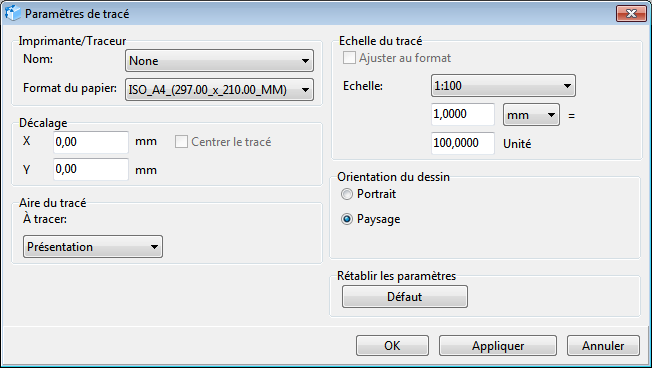Open the À tracer Présentation dropdown
652x368 pixels.
pos(93,247)
